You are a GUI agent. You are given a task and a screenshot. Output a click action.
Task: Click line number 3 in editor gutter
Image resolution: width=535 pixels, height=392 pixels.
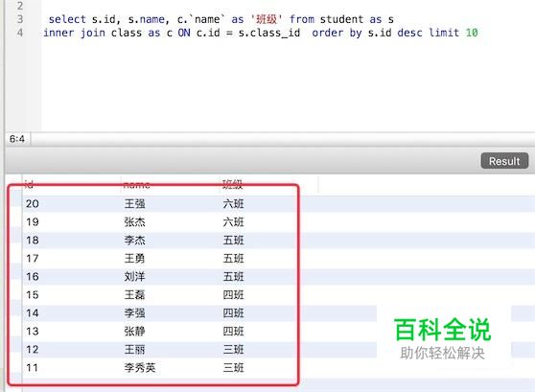[x=20, y=19]
